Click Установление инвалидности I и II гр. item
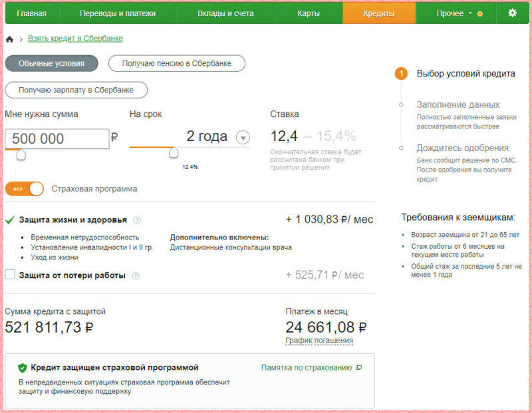Screen dimensions: 532x413 (x=92, y=247)
